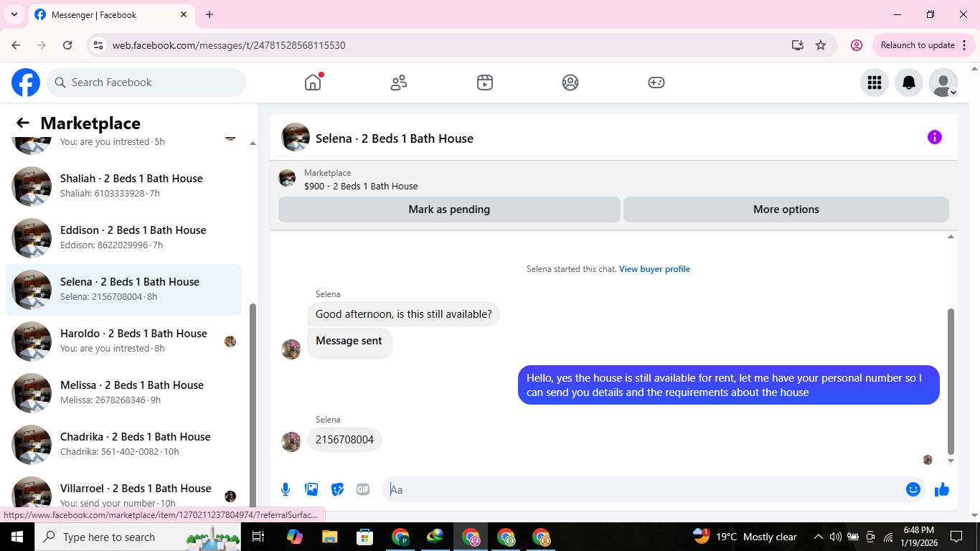Open conversation information icon for Selena
Screen dimensions: 980x551
(x=934, y=137)
